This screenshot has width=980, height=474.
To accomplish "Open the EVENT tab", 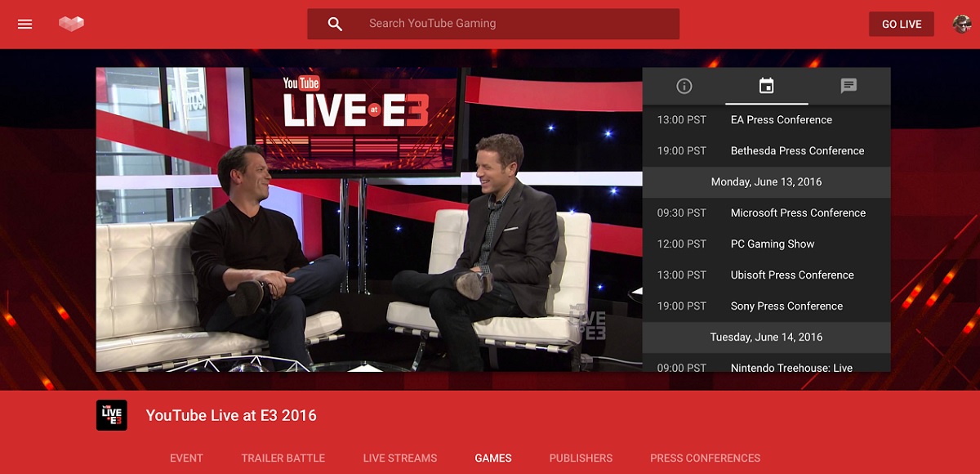I will tap(186, 458).
